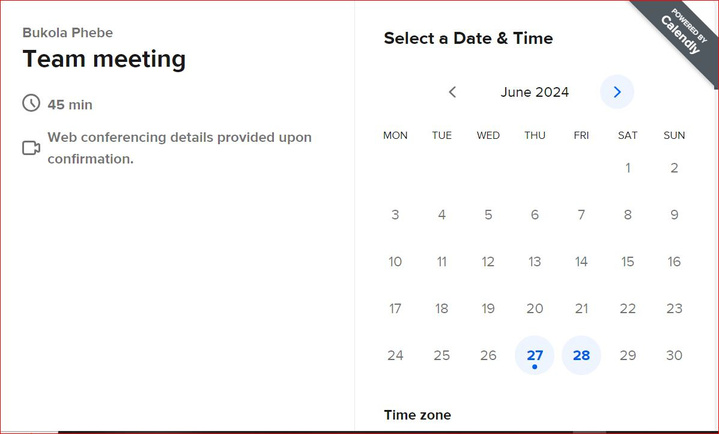Click the June 2024 month label
Image resolution: width=719 pixels, height=434 pixels.
click(x=534, y=92)
